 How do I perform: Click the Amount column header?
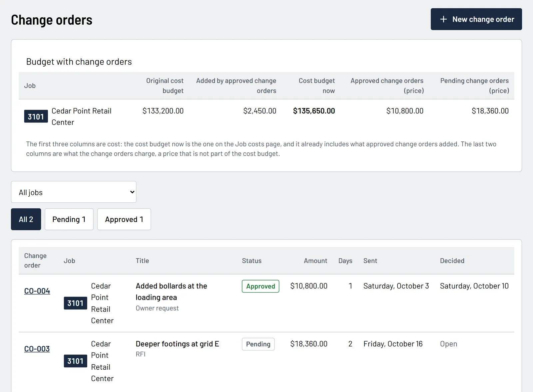click(315, 261)
